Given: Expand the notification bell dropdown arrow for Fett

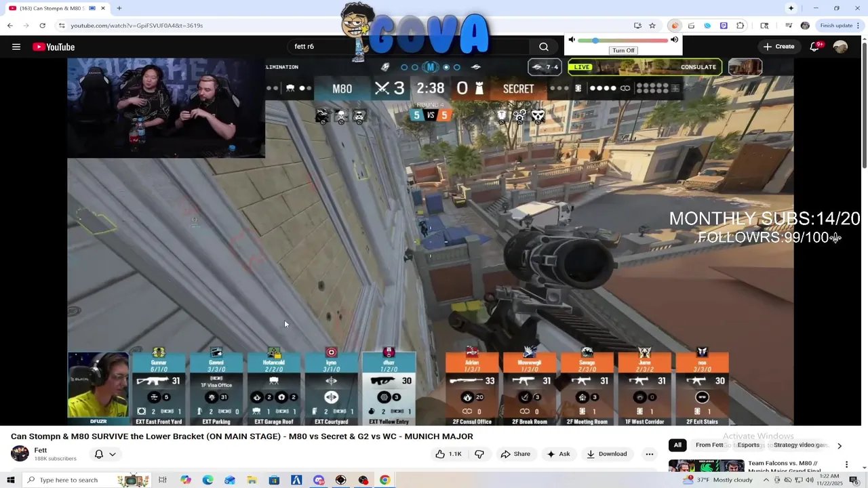Looking at the screenshot, I should click(113, 454).
